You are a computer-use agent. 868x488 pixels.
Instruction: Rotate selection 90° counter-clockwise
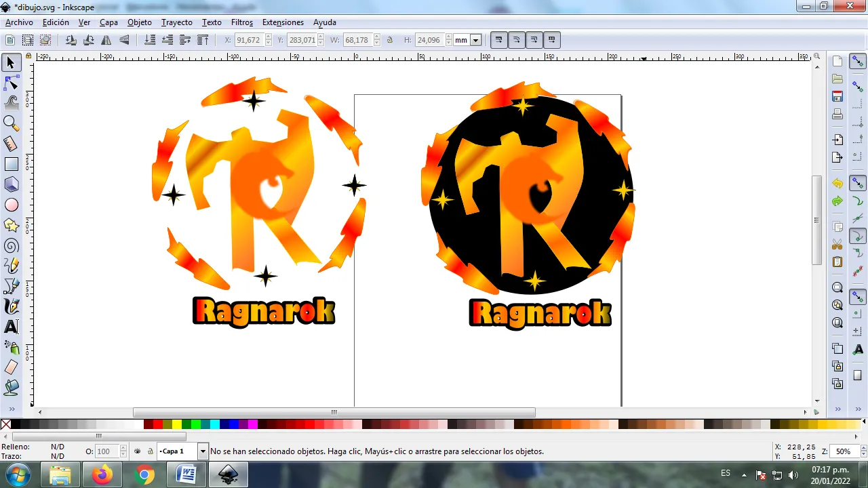click(x=71, y=40)
